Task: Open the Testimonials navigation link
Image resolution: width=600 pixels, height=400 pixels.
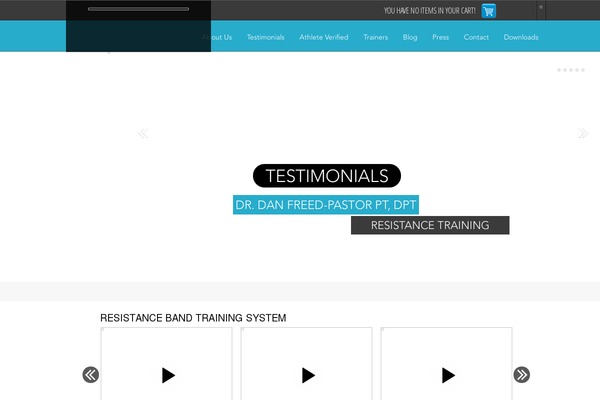Action: (266, 37)
